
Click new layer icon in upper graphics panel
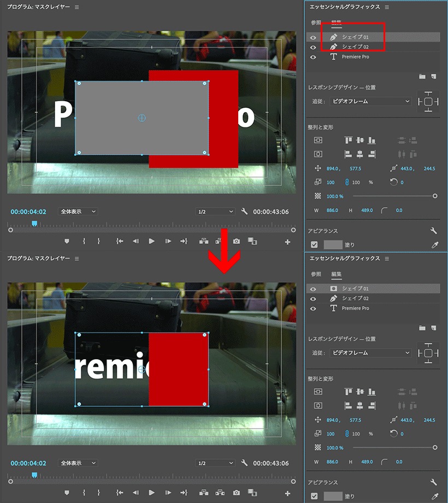pos(434,77)
